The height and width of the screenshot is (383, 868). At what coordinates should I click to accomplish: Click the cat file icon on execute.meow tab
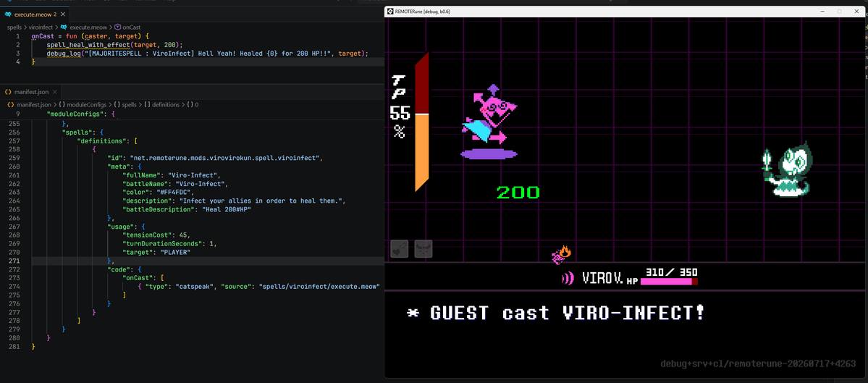tap(8, 14)
